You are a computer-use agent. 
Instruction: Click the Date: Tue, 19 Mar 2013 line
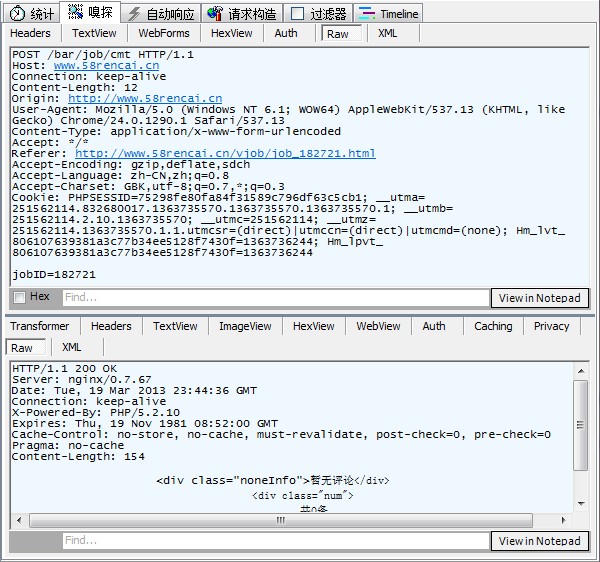[x=134, y=391]
